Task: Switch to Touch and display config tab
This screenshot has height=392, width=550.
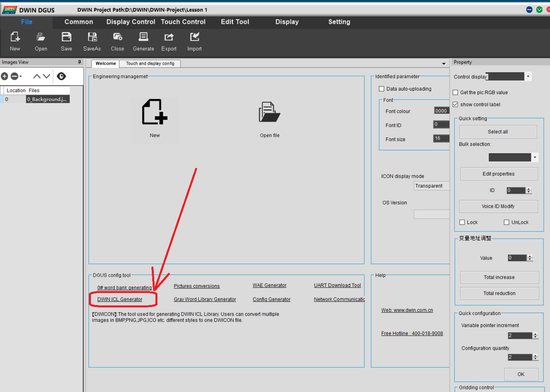Action: pos(150,63)
